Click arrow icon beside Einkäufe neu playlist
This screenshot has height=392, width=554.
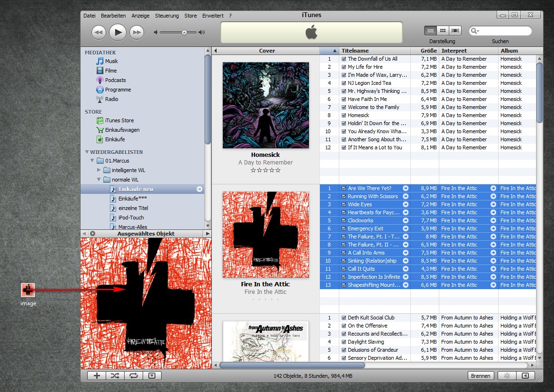[x=200, y=189]
